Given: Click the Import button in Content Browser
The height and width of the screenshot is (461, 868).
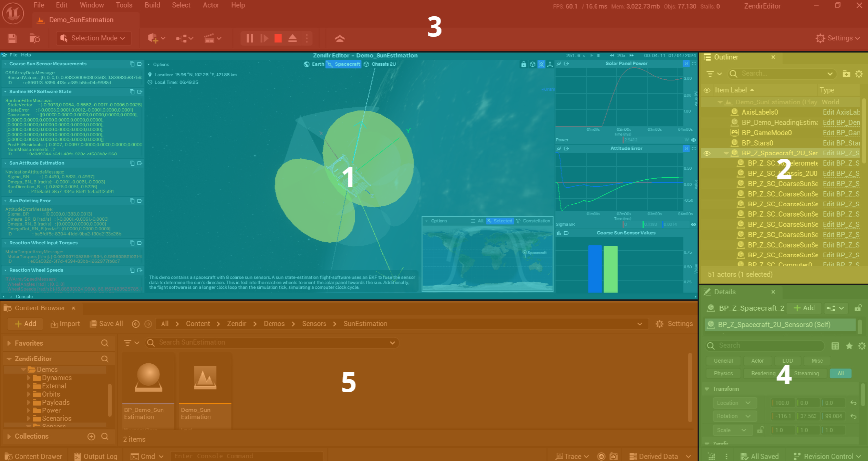Looking at the screenshot, I should [x=65, y=324].
